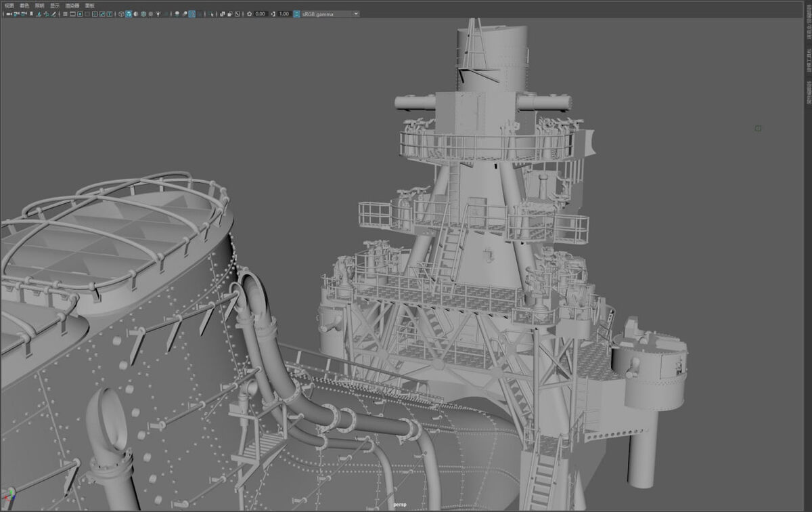812x512 pixels.
Task: Open the Attribute Editor side tab
Action: pyautogui.click(x=809, y=93)
